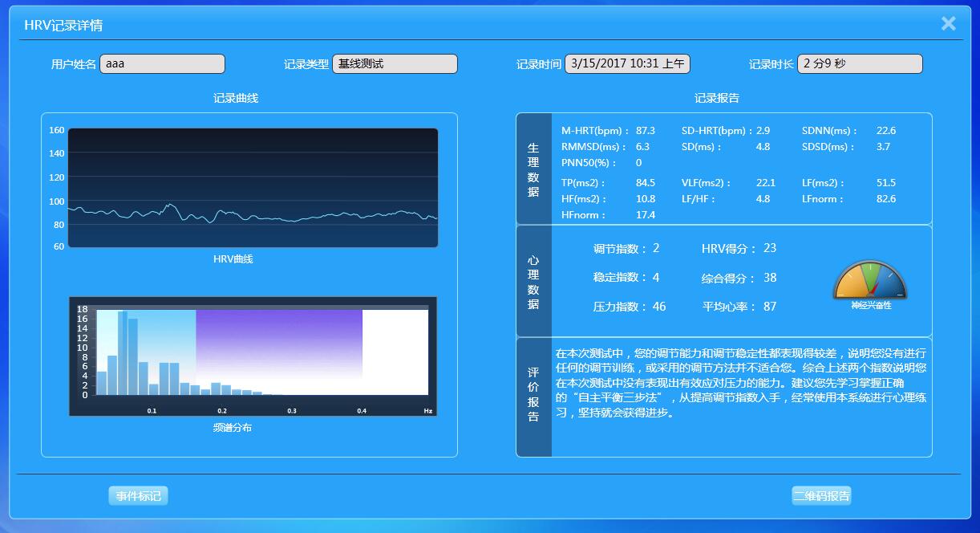Click the 调节指数 value 2
Viewport: 980px width, 533px height.
click(656, 248)
